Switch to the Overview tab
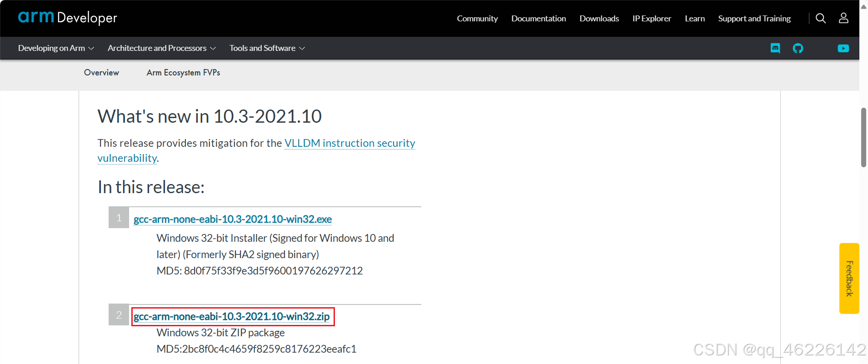This screenshot has height=364, width=868. pos(101,73)
